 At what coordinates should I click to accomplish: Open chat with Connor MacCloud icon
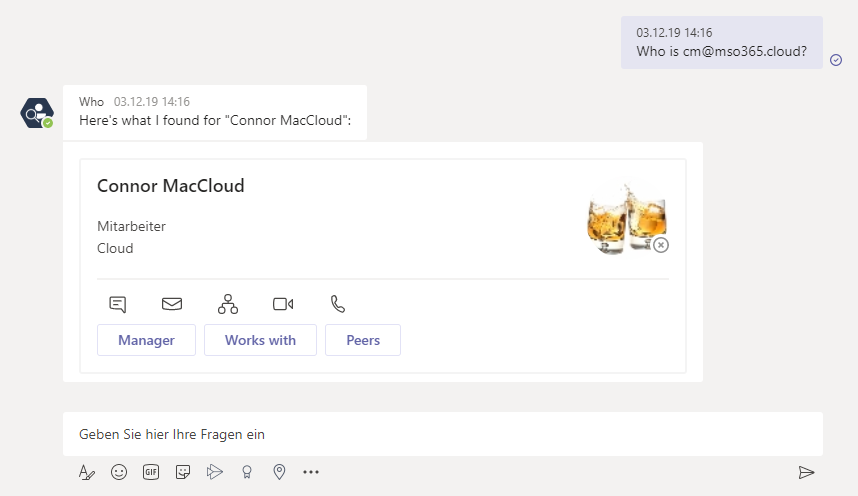coord(118,304)
